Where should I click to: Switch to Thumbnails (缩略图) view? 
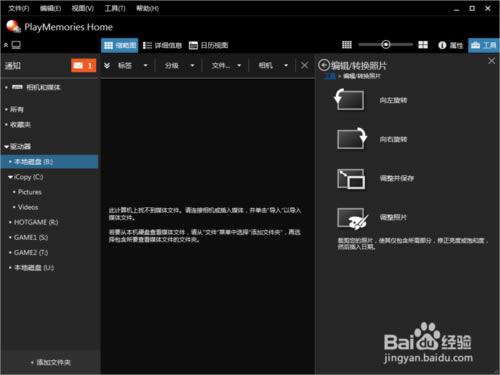tap(120, 45)
